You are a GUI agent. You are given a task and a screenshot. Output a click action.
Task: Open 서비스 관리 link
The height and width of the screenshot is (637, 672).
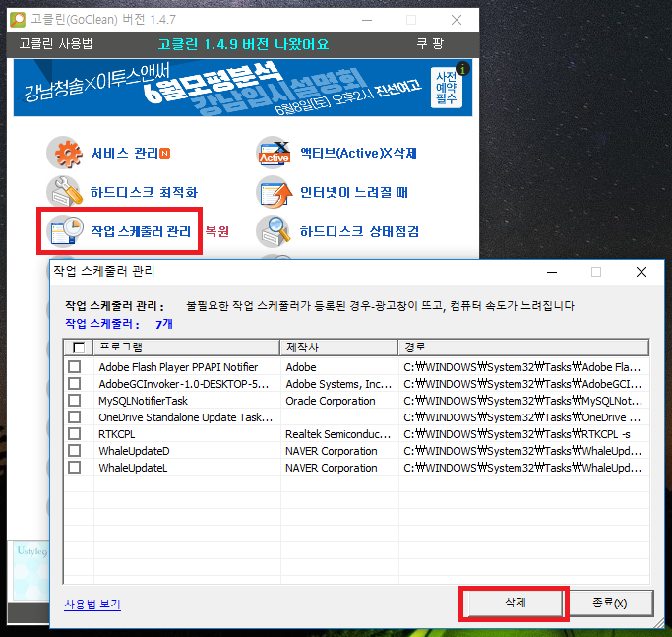click(125, 154)
